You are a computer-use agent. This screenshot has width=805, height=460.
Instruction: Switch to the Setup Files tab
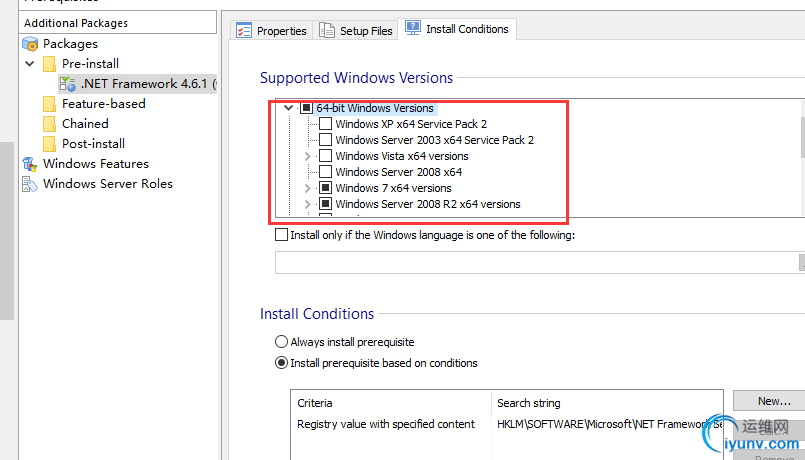(x=355, y=30)
